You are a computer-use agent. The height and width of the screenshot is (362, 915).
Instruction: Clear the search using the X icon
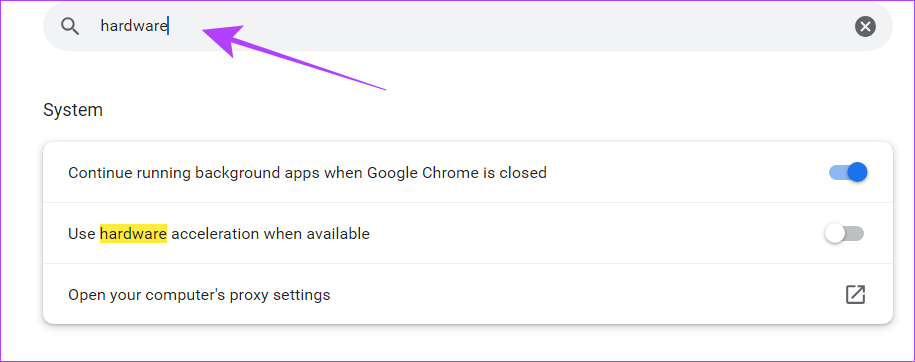click(865, 26)
